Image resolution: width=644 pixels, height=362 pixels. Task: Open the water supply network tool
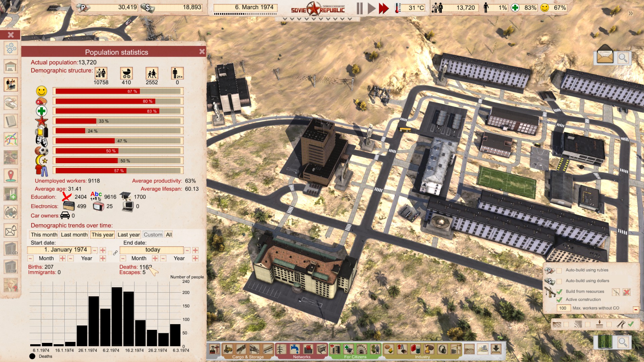tap(294, 349)
